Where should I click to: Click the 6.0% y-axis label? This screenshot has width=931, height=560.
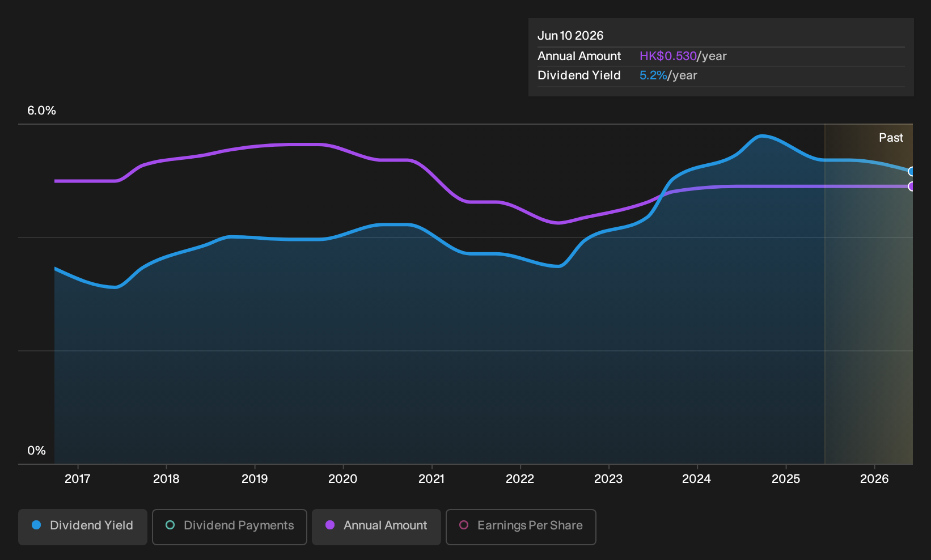[x=42, y=111]
